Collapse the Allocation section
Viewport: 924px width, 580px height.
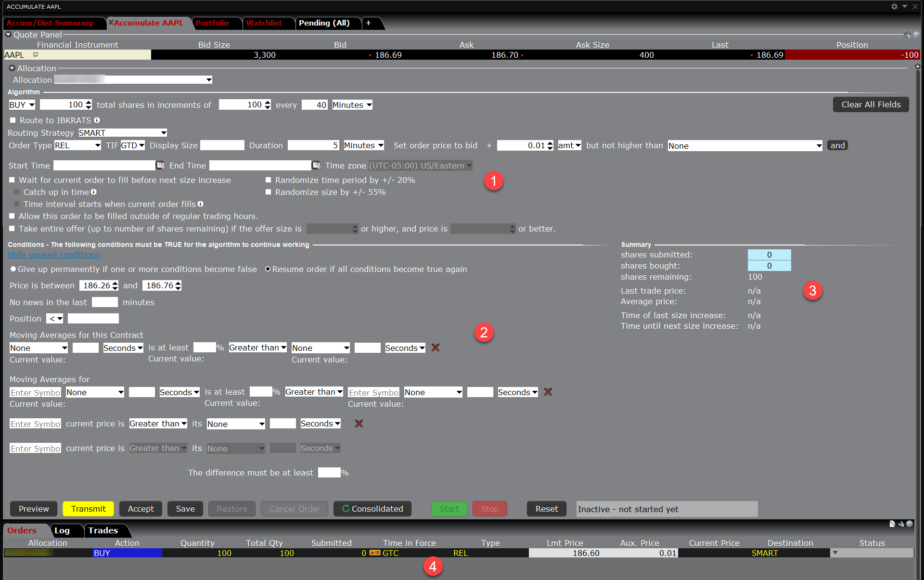point(12,68)
